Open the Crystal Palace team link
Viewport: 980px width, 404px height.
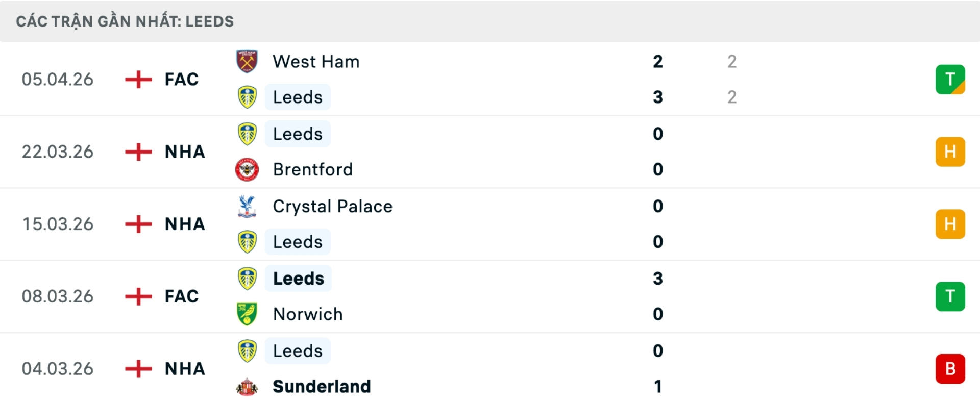(332, 206)
